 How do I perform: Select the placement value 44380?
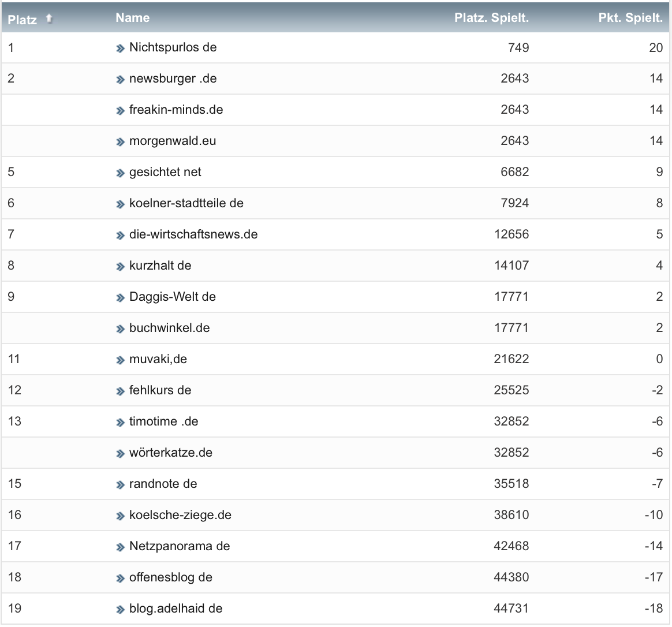pos(512,577)
